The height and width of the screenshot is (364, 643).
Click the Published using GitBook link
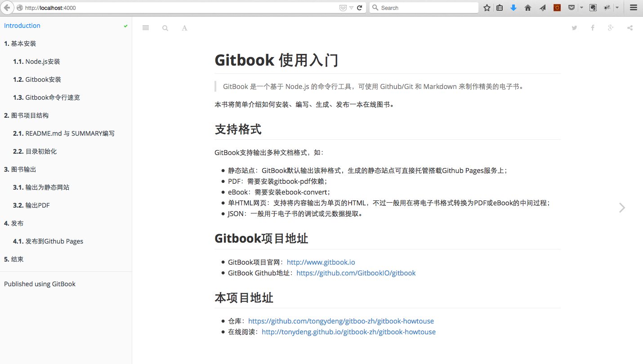click(x=40, y=284)
